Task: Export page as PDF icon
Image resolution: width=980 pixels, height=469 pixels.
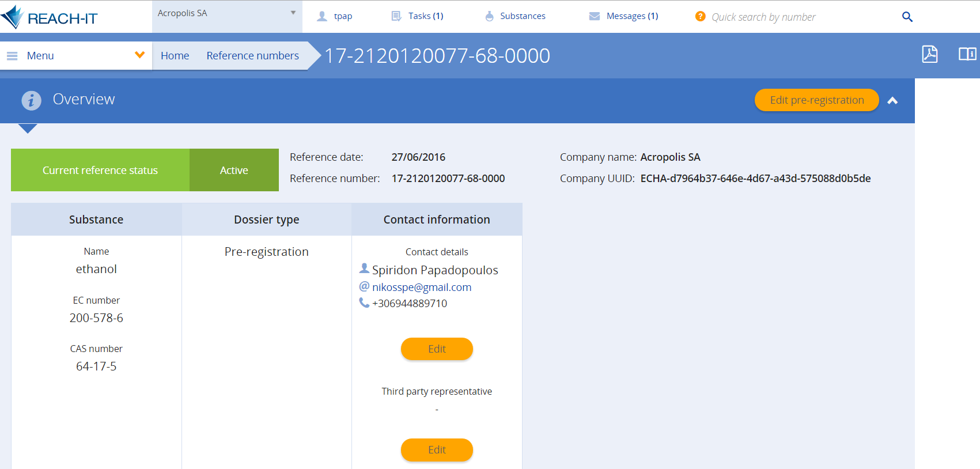Action: [930, 54]
